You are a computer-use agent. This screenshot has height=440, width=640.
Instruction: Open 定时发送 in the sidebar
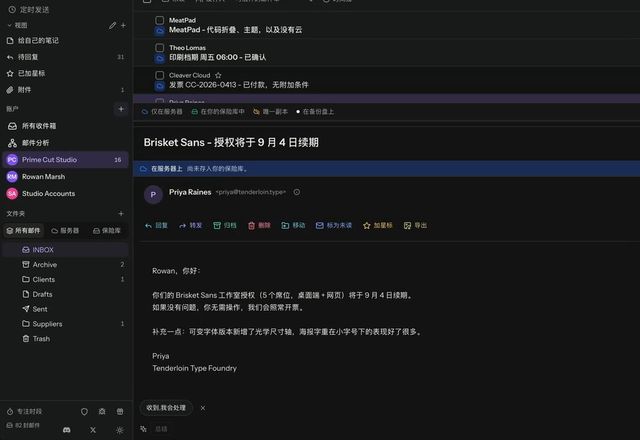tap(29, 9)
